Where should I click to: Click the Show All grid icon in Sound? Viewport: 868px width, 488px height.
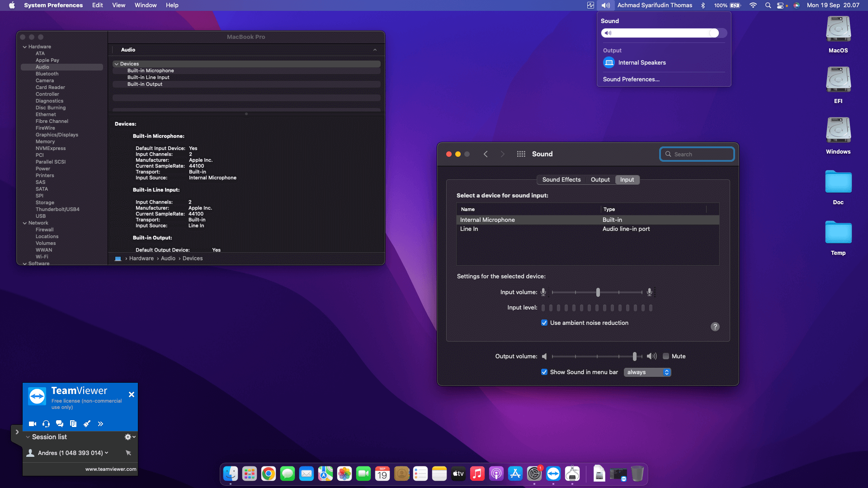[521, 154]
